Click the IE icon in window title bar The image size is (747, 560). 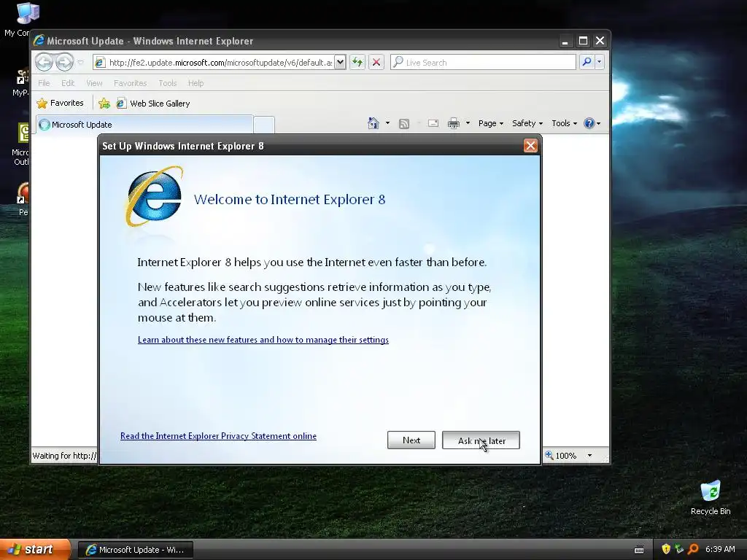pyautogui.click(x=39, y=41)
